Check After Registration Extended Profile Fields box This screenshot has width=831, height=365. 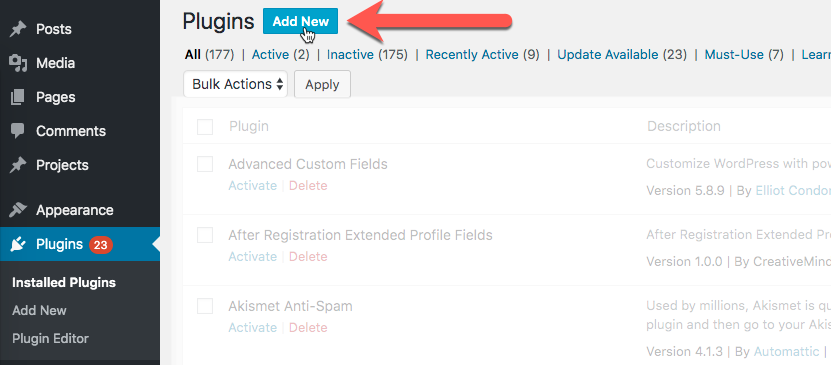[x=205, y=235]
